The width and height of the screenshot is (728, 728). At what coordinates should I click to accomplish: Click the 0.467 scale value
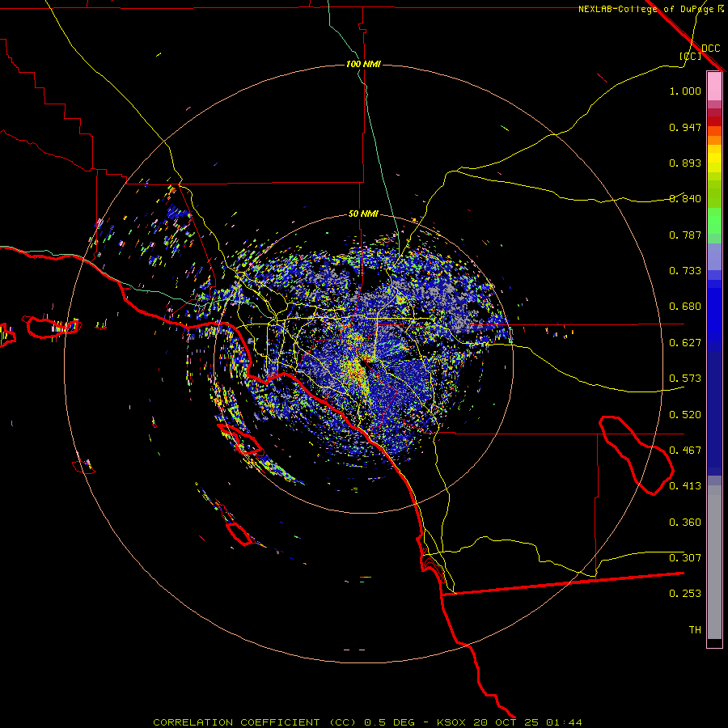click(685, 451)
